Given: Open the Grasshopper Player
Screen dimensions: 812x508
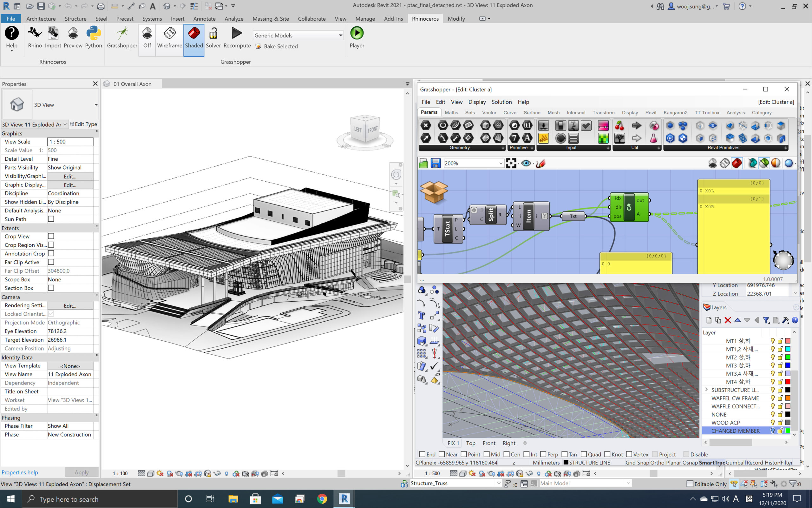Looking at the screenshot, I should (x=357, y=38).
